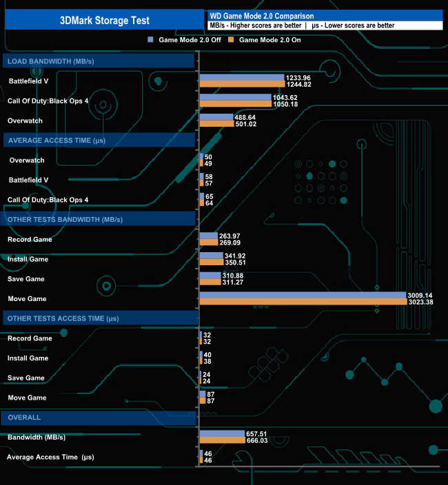448x485 pixels.
Task: Click the value 49 beside Overwatch access time
Action: (208, 164)
